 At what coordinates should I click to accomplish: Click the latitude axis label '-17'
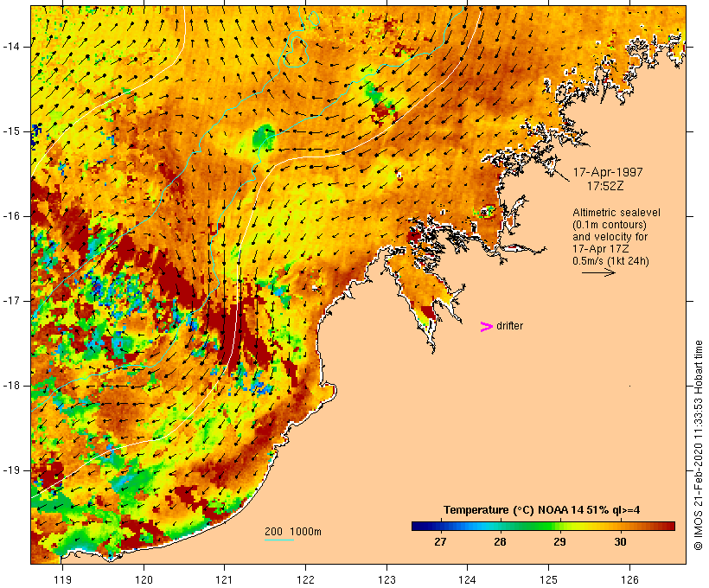10,301
